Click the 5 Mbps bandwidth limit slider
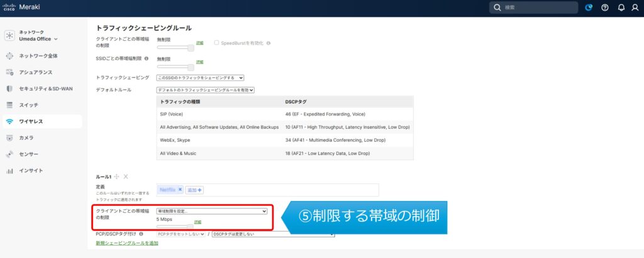The width and height of the screenshot is (644, 258). 175,225
